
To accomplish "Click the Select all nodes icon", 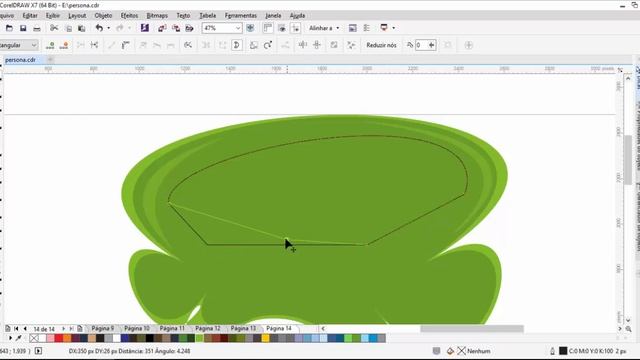I will pyautogui.click(x=351, y=45).
